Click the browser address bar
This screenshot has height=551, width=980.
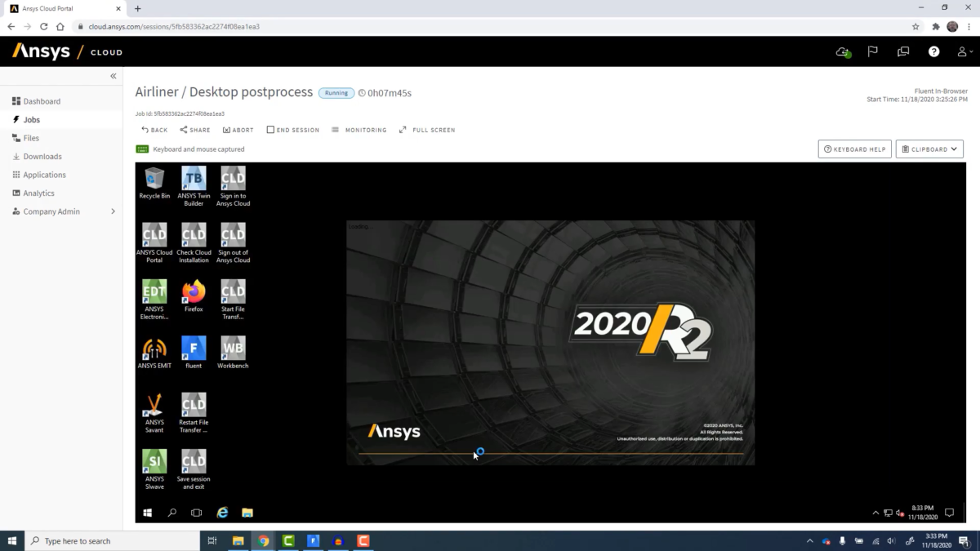tap(490, 26)
